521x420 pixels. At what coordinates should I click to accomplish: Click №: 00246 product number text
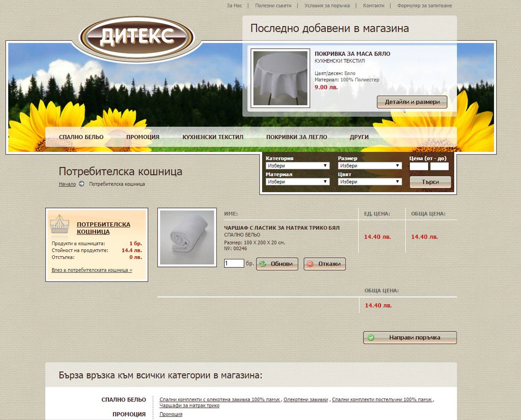pos(236,249)
